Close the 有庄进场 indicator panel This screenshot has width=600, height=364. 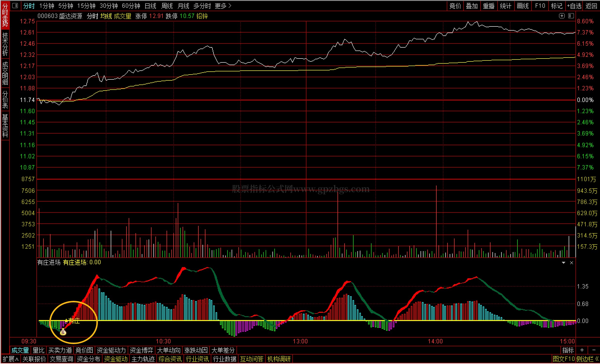click(x=571, y=263)
